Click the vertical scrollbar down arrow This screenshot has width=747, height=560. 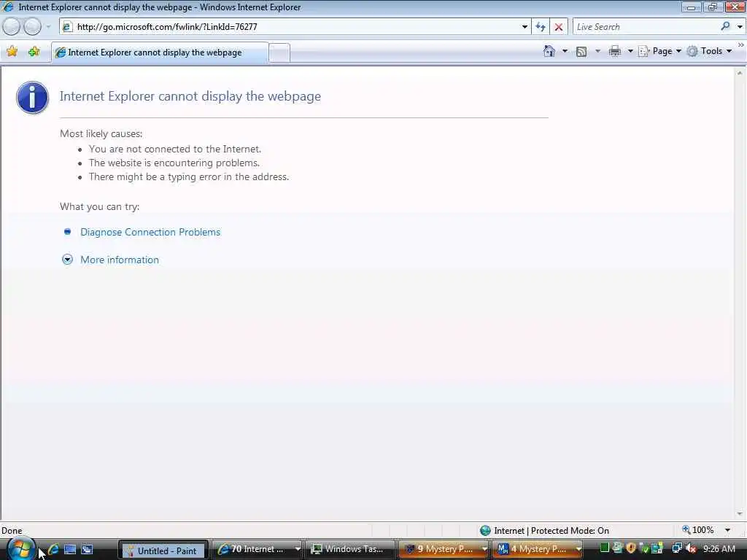[740, 514]
